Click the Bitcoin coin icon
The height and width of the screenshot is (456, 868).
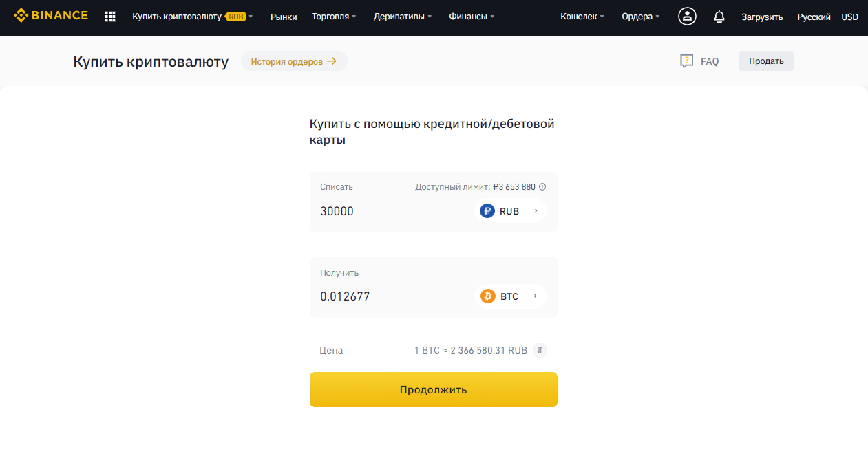(488, 296)
